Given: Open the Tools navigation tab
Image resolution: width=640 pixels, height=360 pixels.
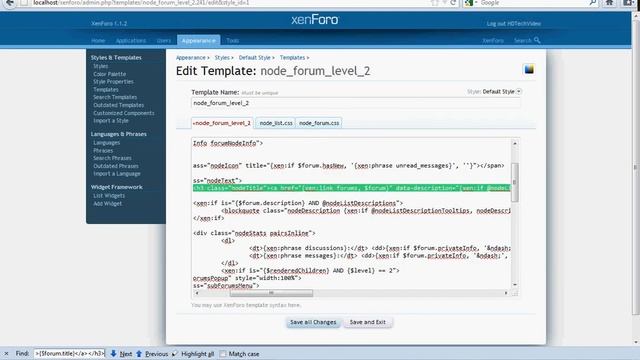Looking at the screenshot, I should (x=233, y=40).
